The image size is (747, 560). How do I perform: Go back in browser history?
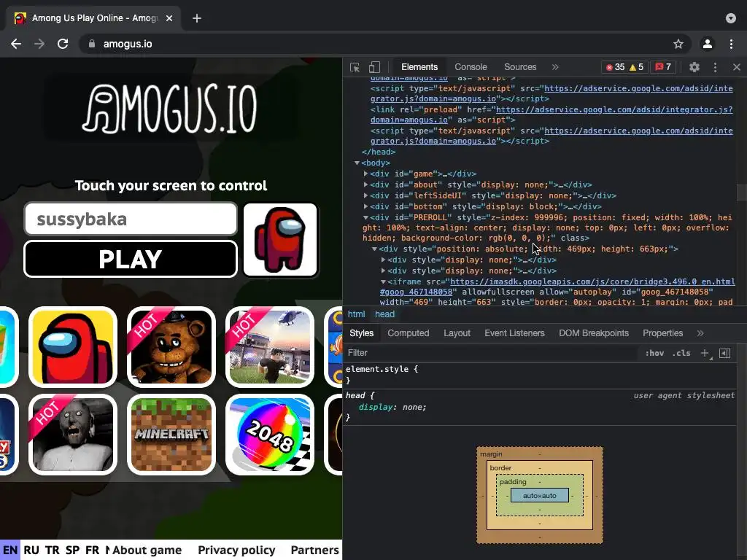tap(16, 44)
